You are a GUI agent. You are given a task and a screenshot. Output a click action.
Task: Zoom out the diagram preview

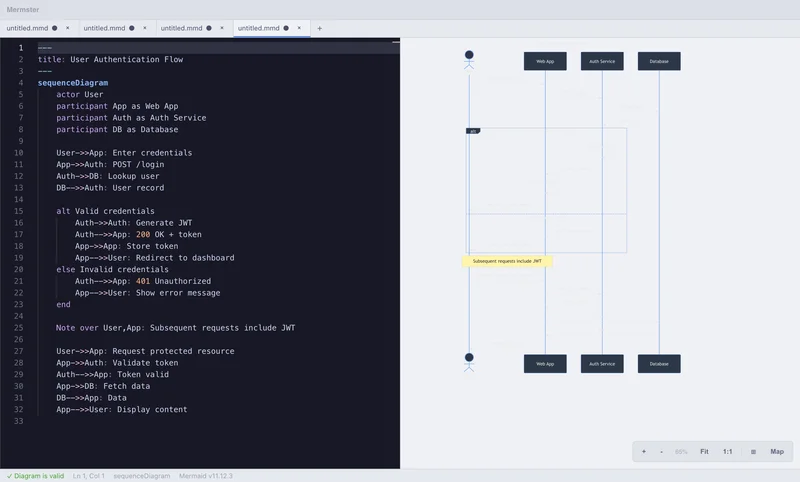661,451
